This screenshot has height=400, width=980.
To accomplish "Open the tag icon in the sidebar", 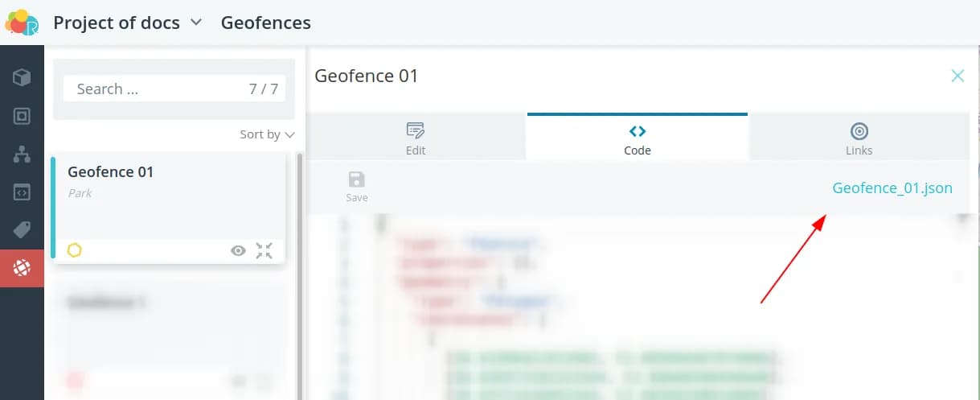I will 22,231.
